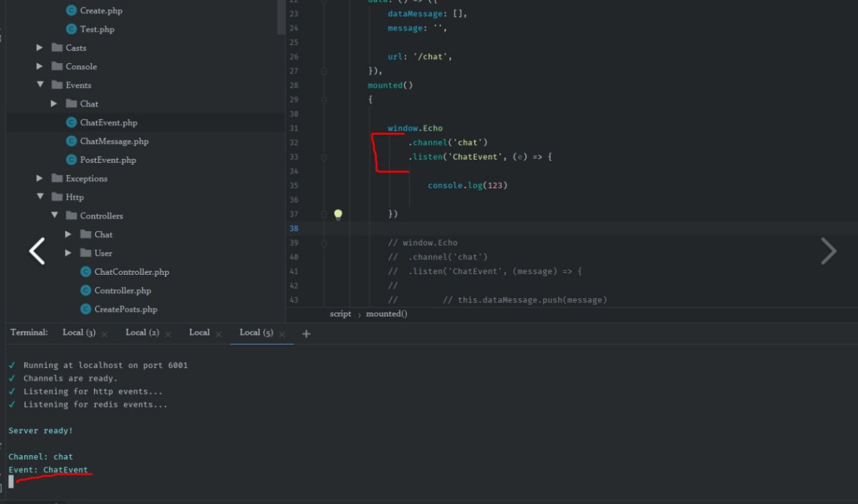Screen dimensions: 858x504
Task: Click the mounted() breadcrumb item
Action: pos(386,314)
